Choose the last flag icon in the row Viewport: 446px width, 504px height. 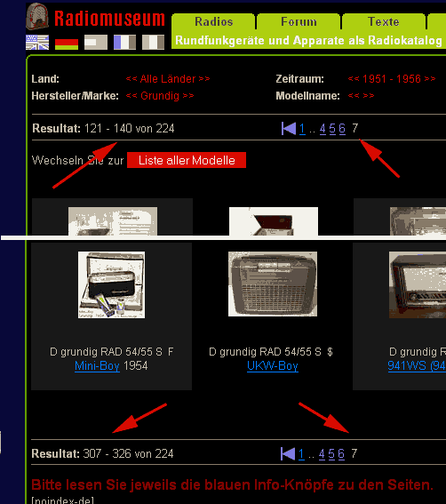154,43
